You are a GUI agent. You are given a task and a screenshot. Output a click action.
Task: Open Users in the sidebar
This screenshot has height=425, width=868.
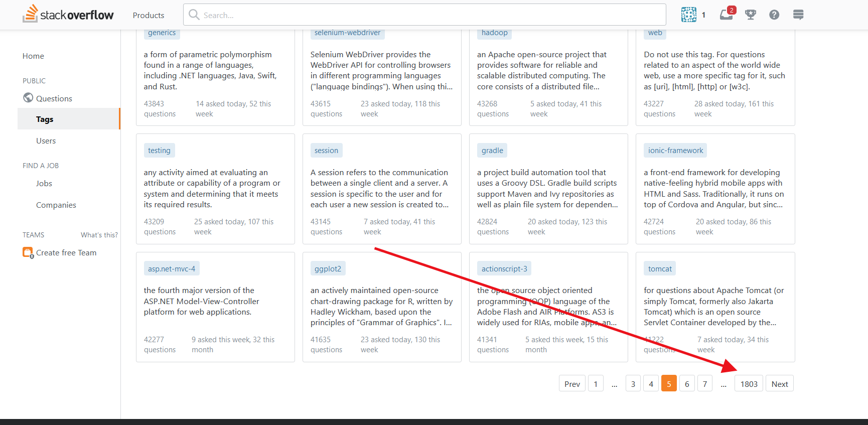[x=46, y=141]
